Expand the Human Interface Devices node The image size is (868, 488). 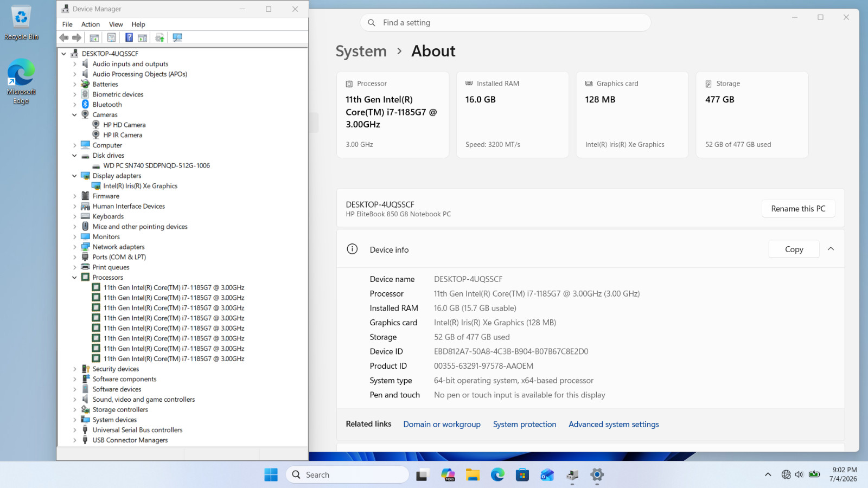(75, 206)
